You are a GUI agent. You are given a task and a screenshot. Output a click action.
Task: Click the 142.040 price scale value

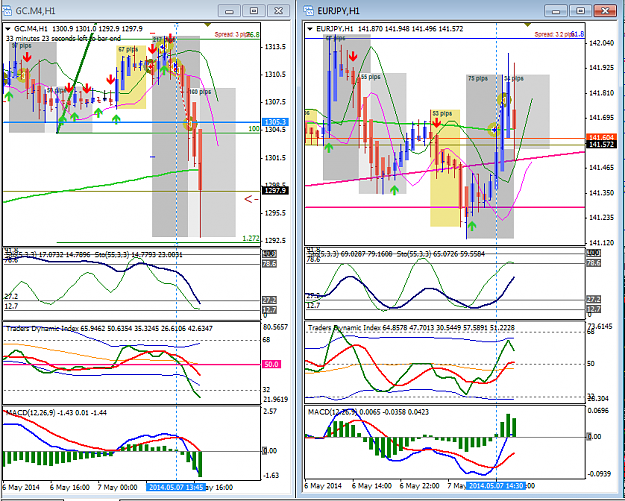click(x=601, y=43)
